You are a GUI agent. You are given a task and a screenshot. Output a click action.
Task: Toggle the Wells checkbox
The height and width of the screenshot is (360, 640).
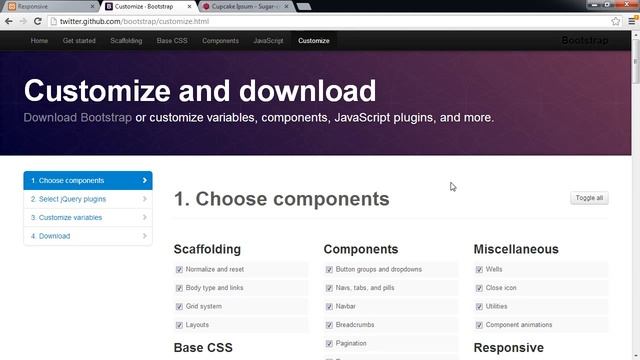click(479, 269)
